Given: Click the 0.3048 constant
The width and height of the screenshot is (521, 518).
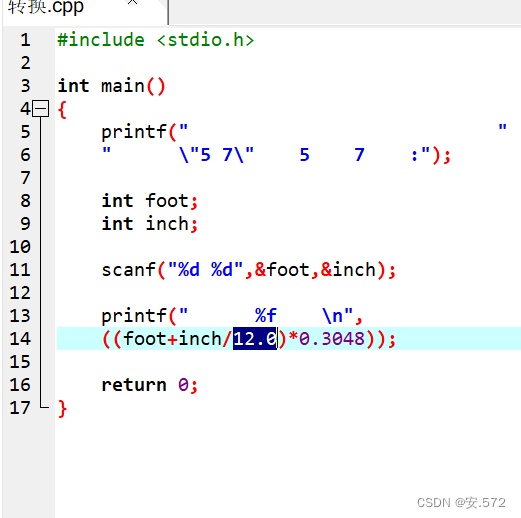Looking at the screenshot, I should [x=332, y=339].
